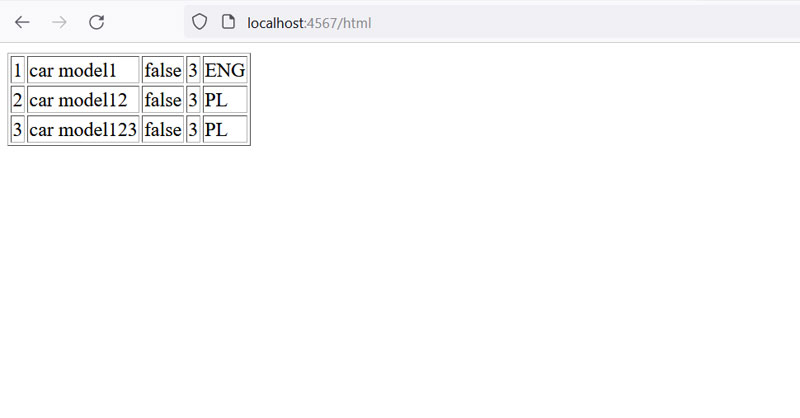Click the row number 1 cell
The height and width of the screenshot is (418, 800).
[x=18, y=69]
